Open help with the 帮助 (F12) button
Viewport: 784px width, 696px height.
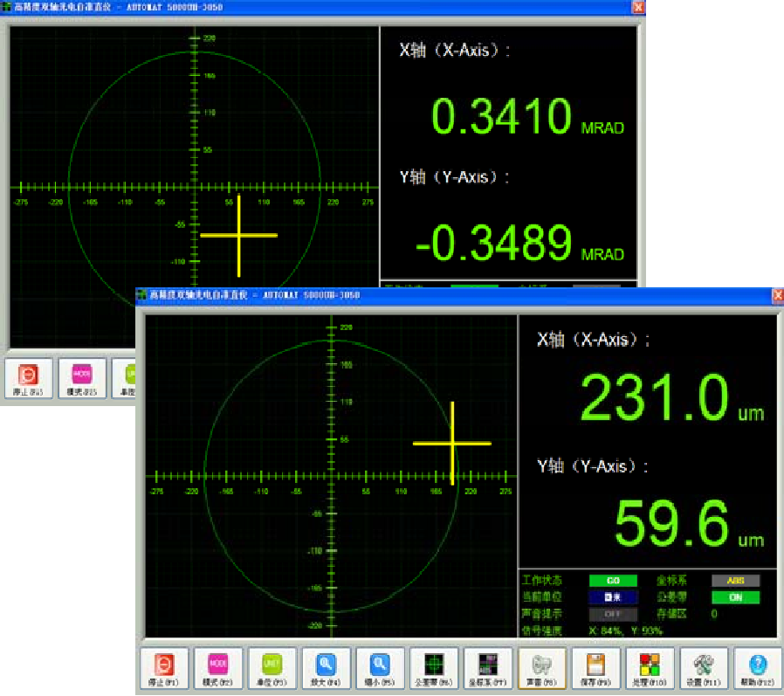point(758,670)
